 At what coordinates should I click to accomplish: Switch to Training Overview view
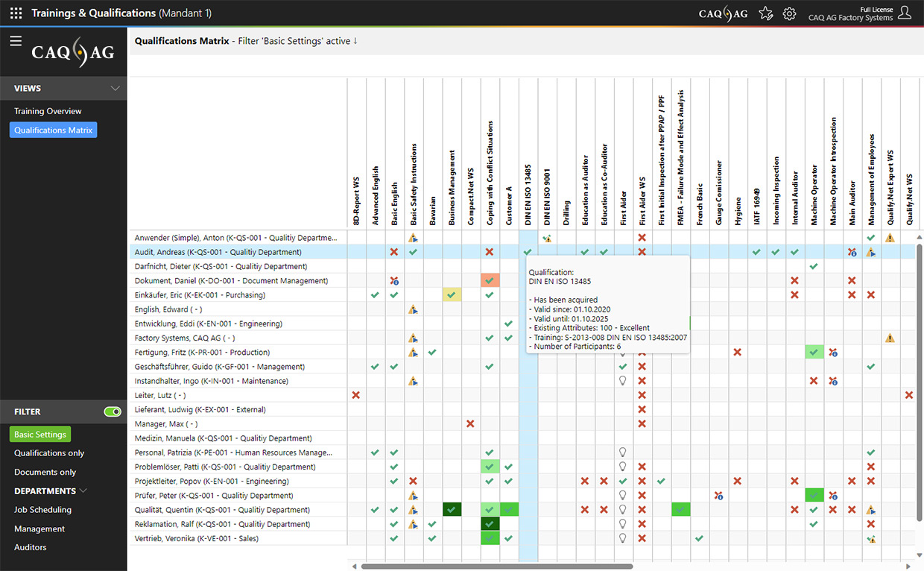click(48, 111)
